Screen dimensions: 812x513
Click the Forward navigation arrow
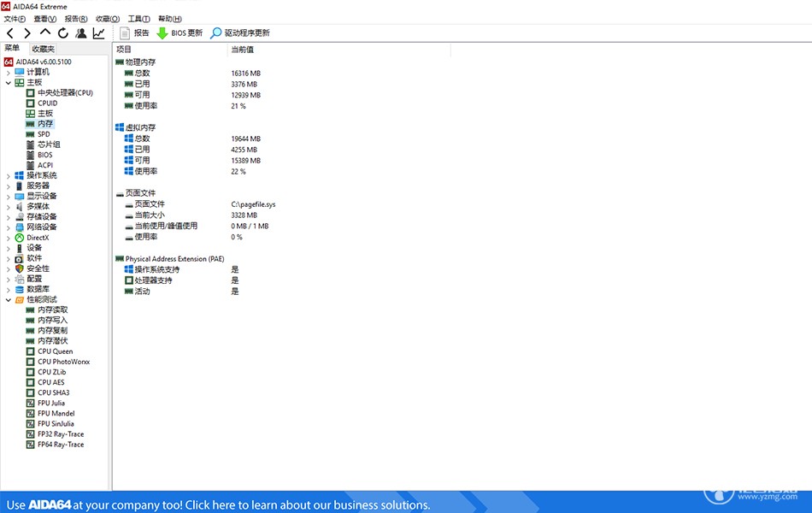27,33
